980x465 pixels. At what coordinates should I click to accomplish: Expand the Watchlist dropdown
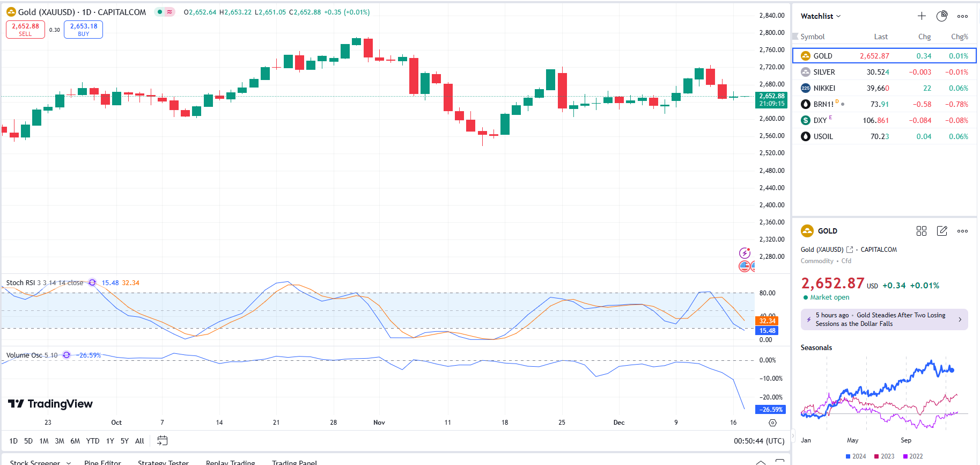(x=821, y=16)
